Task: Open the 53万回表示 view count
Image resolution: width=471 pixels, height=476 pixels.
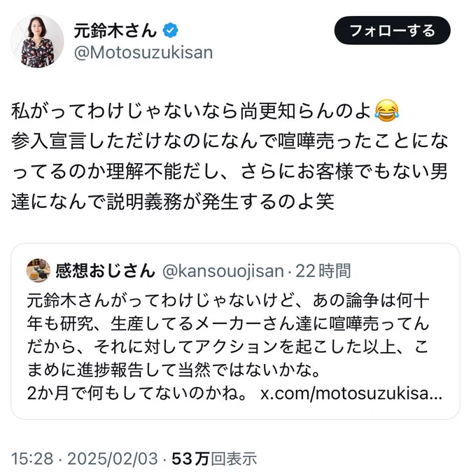Action: (x=214, y=458)
